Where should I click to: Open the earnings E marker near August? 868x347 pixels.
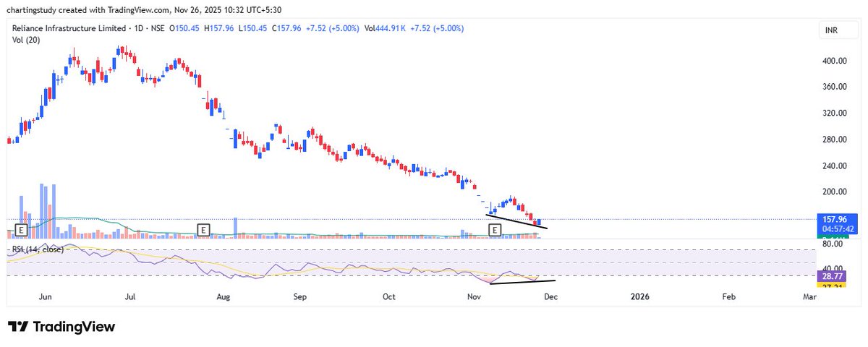[x=204, y=230]
